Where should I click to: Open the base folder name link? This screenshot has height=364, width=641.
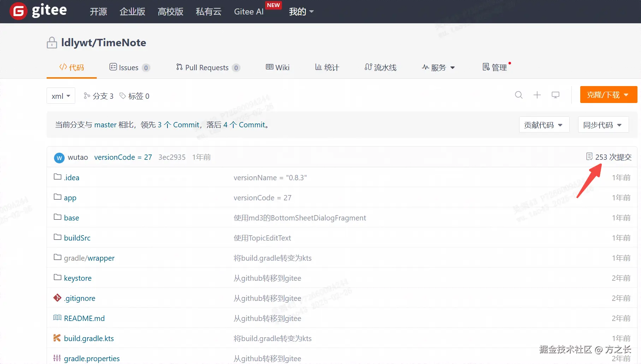pyautogui.click(x=71, y=218)
